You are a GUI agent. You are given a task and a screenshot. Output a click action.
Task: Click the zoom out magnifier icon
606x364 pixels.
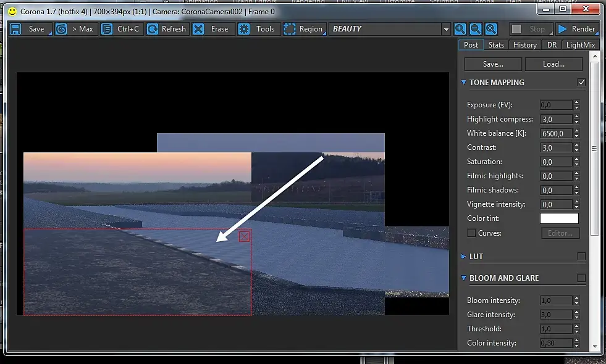point(476,29)
